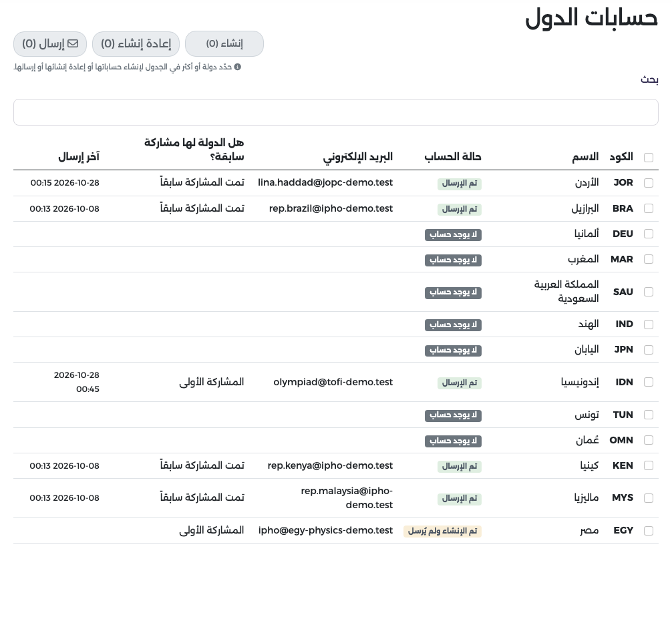
Task: Click the country name المملكة العربية السعودية
Action: 566,291
